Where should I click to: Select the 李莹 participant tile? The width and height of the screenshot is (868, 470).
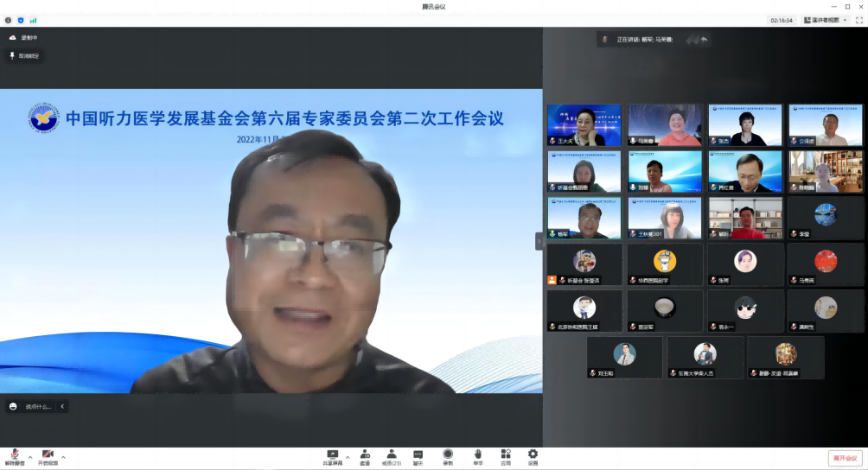825,218
